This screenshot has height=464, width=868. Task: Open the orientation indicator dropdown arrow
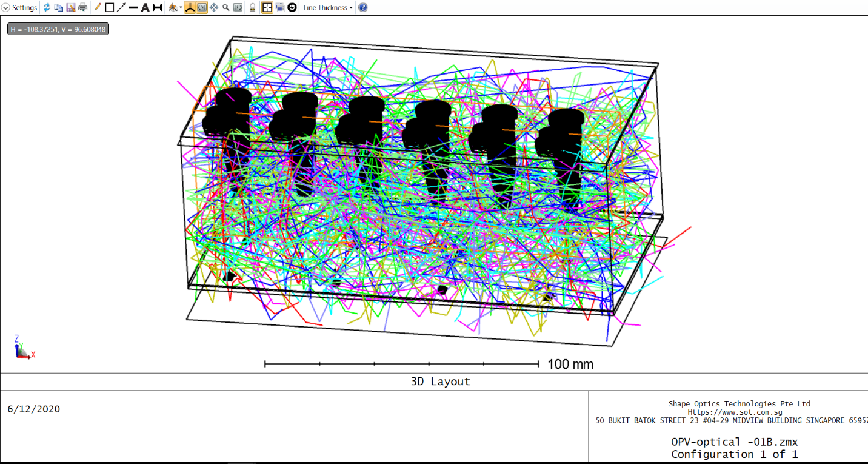tap(179, 7)
